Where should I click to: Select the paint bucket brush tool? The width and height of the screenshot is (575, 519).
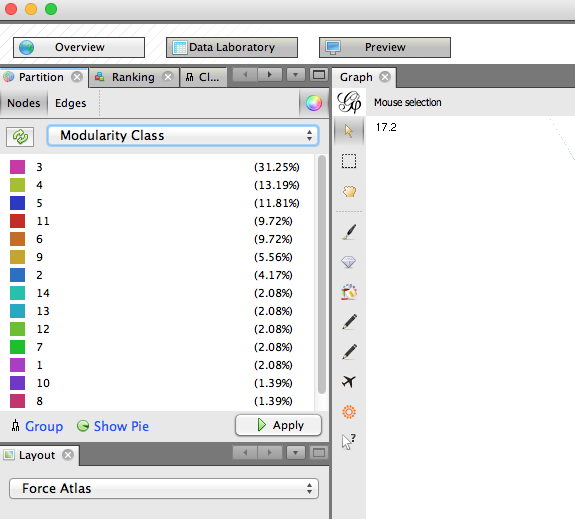click(x=349, y=292)
